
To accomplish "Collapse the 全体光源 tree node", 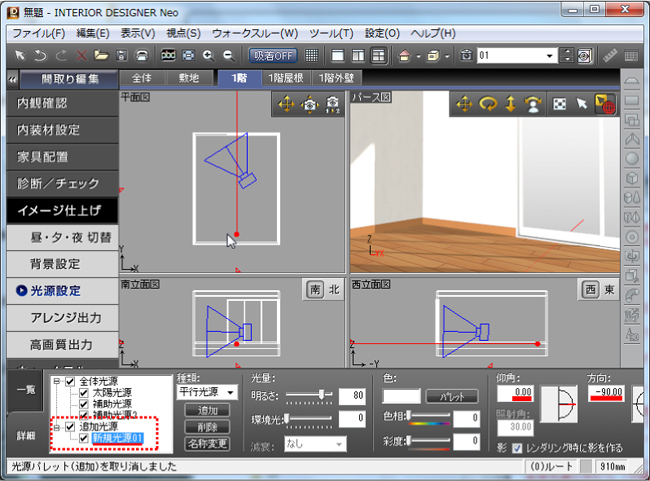I will click(57, 382).
